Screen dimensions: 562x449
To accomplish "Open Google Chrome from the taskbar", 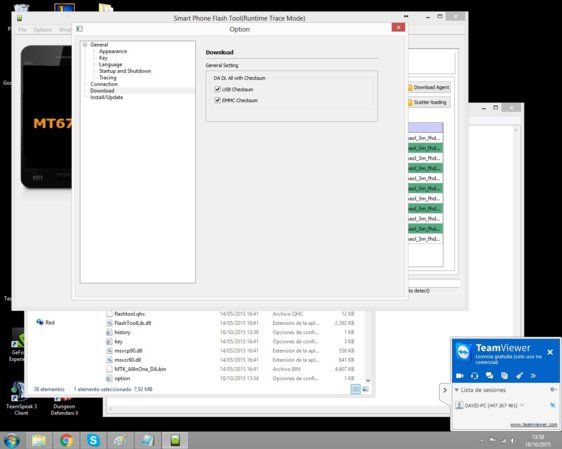I will 66,440.
